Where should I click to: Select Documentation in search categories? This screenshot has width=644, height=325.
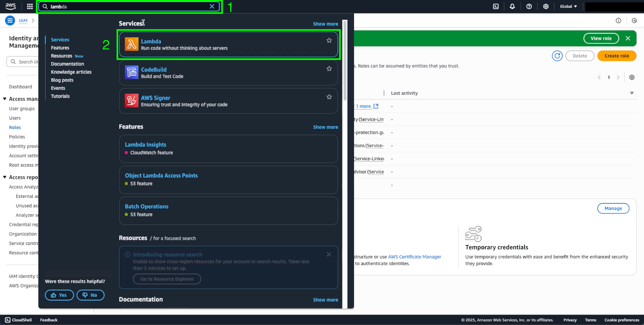[x=67, y=64]
